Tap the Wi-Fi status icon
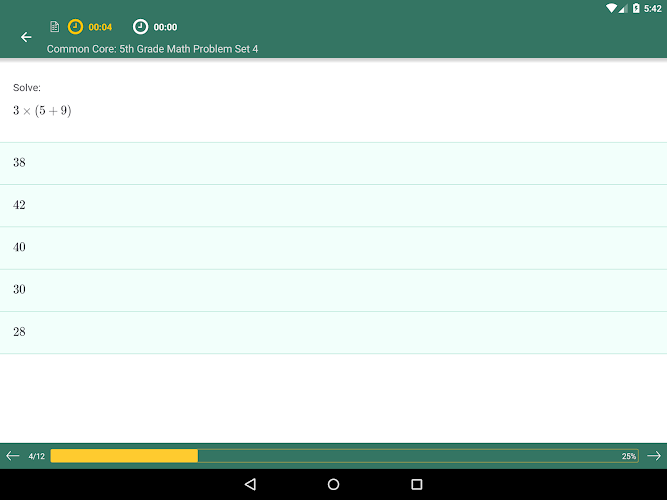Image resolution: width=667 pixels, height=500 pixels. click(x=611, y=8)
